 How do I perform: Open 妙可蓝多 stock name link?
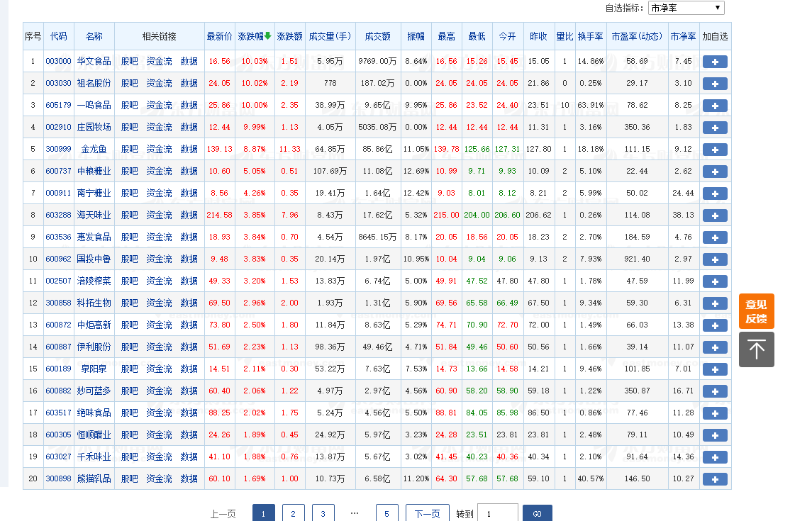94,391
